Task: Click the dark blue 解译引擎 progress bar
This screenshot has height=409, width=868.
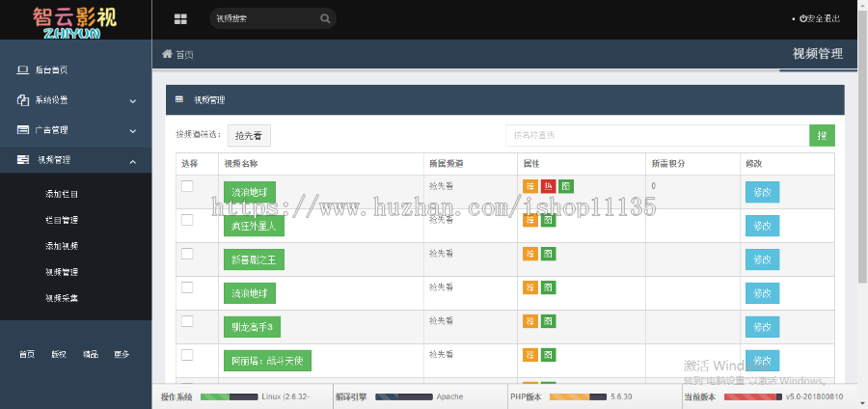Action: pos(387,396)
